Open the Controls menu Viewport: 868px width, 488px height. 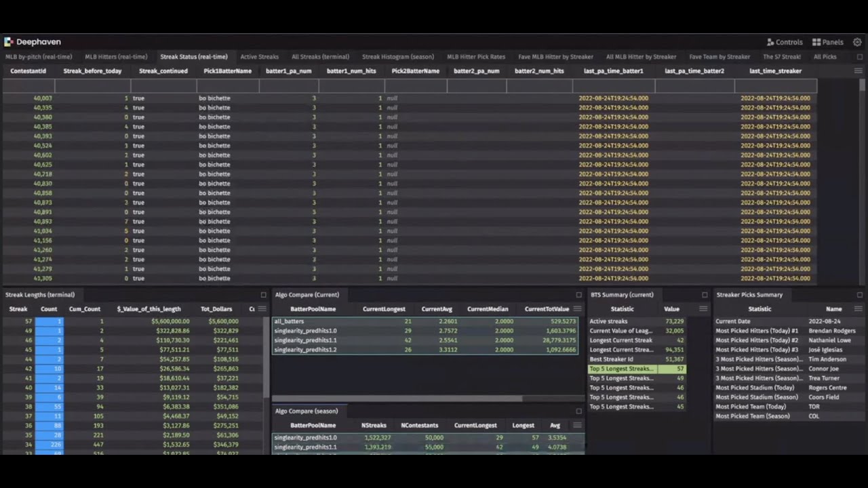click(x=785, y=42)
